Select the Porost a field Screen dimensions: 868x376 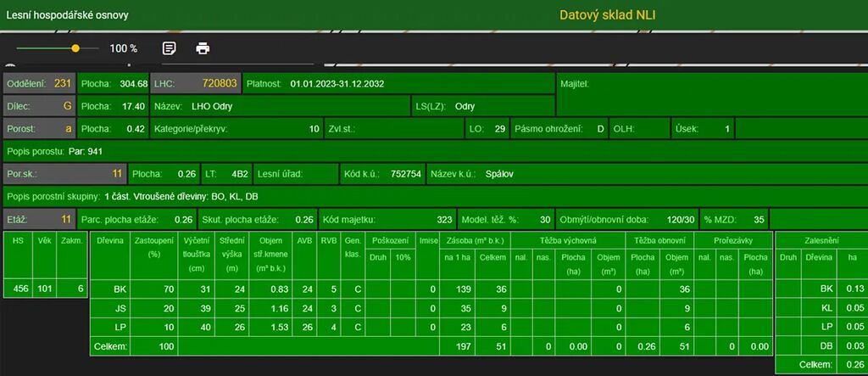(x=39, y=129)
